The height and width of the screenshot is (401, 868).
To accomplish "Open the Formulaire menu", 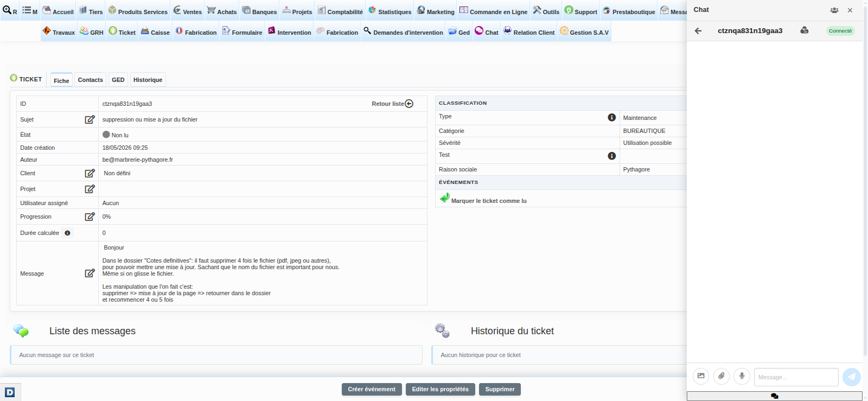I will click(242, 31).
